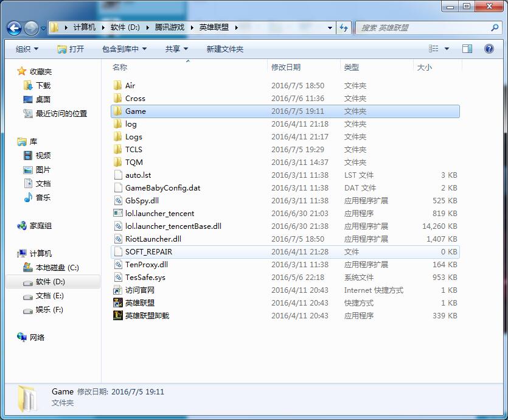
Task: Refresh the folder view using refresh icon
Action: coord(344,28)
